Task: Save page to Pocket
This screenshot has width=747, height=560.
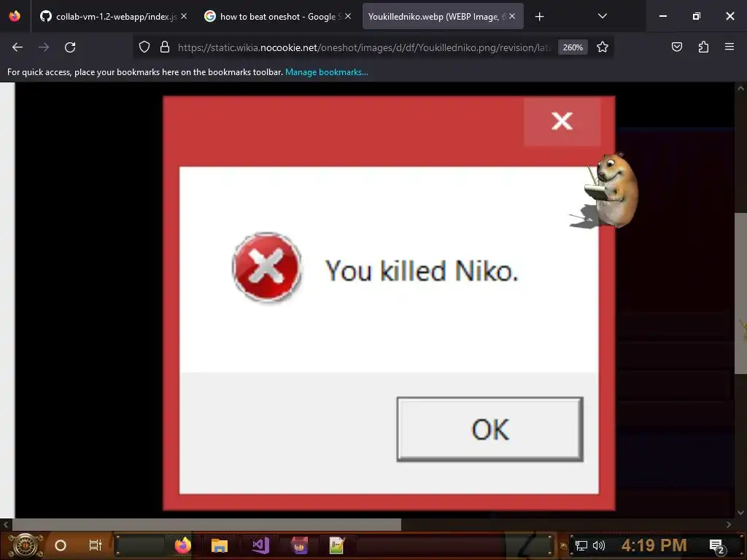Action: pyautogui.click(x=676, y=47)
